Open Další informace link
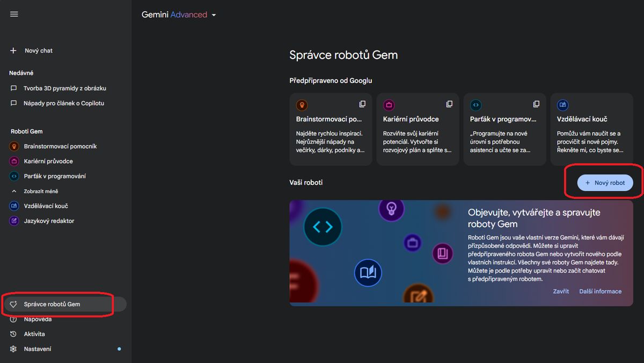644x363 pixels. coord(600,291)
